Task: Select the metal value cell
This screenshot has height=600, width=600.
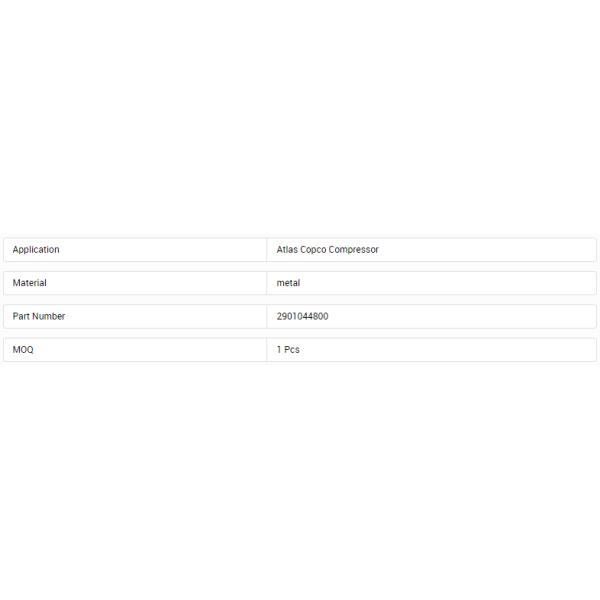Action: coord(288,283)
